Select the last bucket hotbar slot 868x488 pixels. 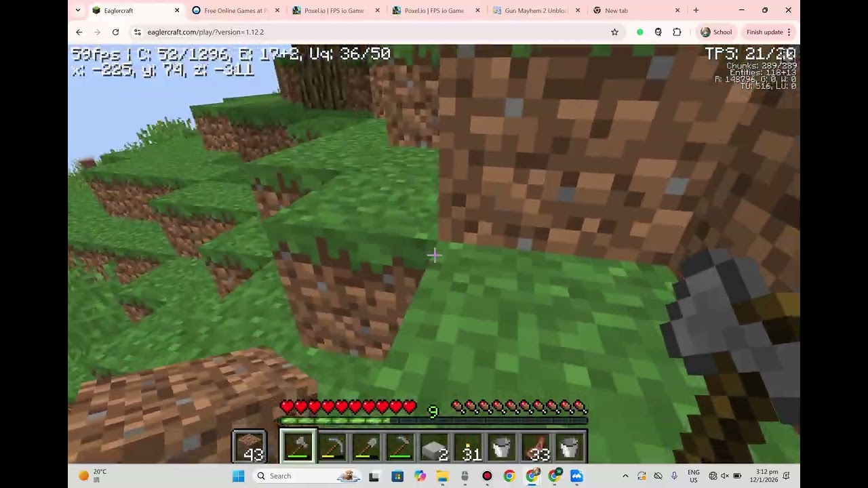tap(570, 447)
